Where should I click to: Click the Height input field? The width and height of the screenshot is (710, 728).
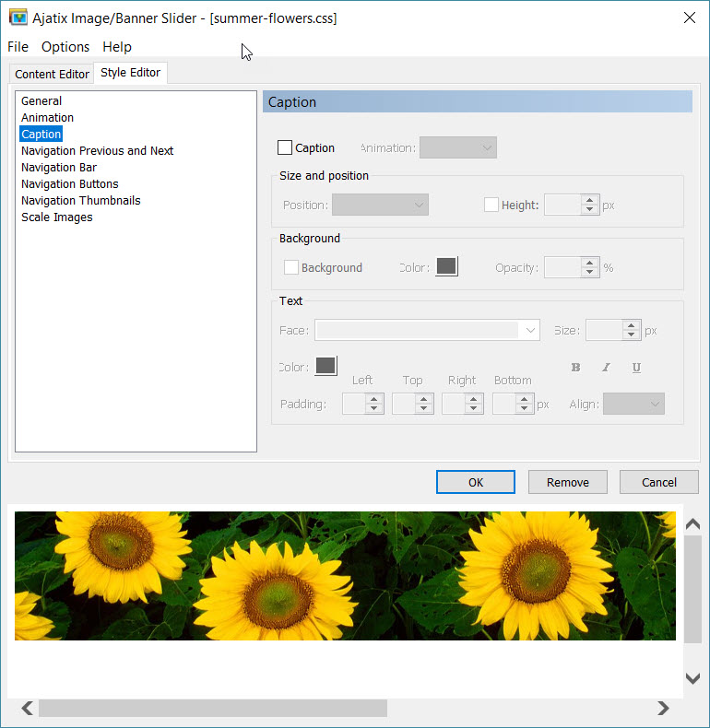[562, 205]
